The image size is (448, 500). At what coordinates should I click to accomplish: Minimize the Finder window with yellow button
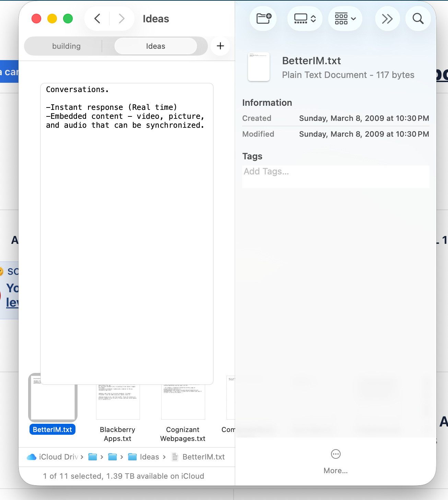pyautogui.click(x=52, y=19)
